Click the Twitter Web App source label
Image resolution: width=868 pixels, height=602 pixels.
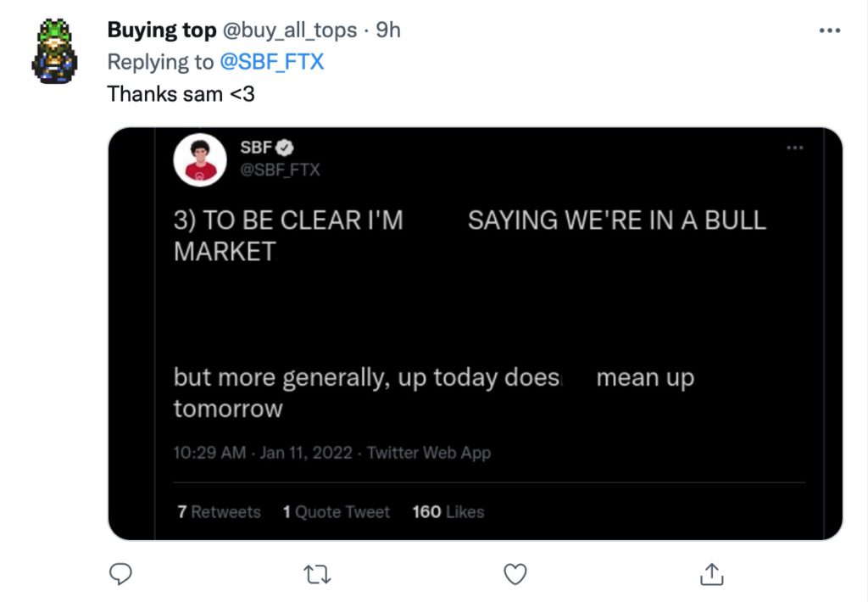pyautogui.click(x=428, y=453)
